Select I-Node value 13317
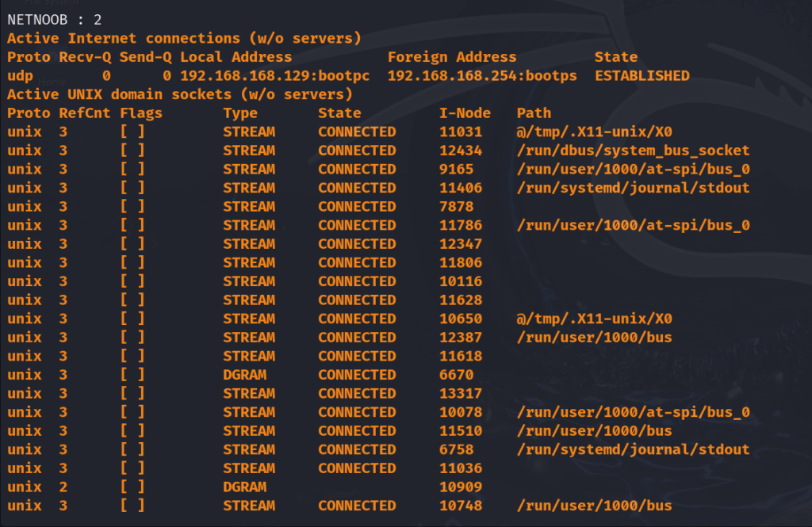This screenshot has width=812, height=527. pyautogui.click(x=461, y=393)
